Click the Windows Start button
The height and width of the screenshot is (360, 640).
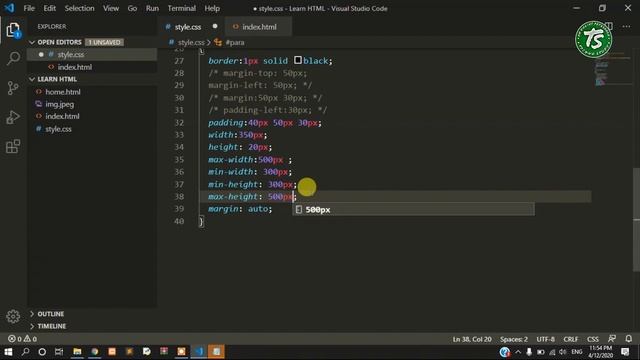(x=8, y=351)
